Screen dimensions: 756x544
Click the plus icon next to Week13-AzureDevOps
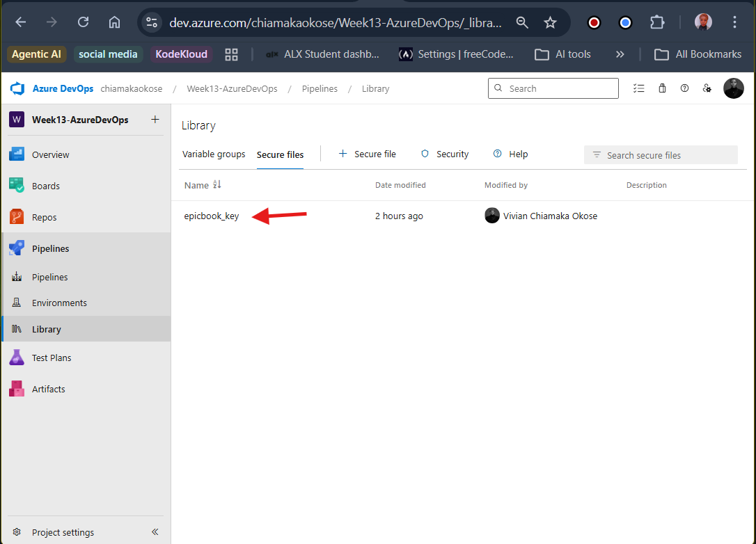pos(155,119)
